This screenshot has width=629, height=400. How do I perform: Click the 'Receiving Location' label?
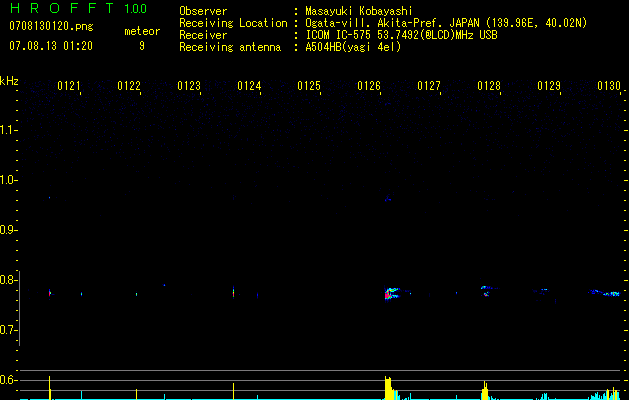tap(233, 23)
